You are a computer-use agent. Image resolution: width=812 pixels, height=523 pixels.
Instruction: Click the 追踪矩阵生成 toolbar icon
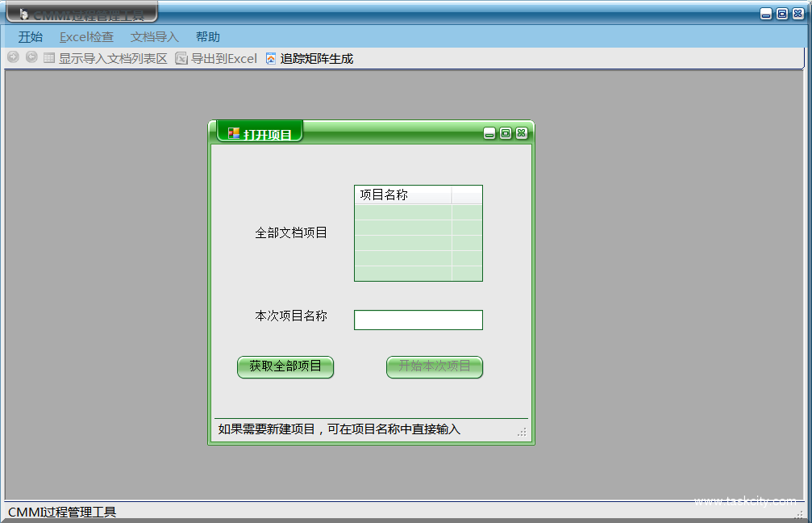(x=270, y=57)
